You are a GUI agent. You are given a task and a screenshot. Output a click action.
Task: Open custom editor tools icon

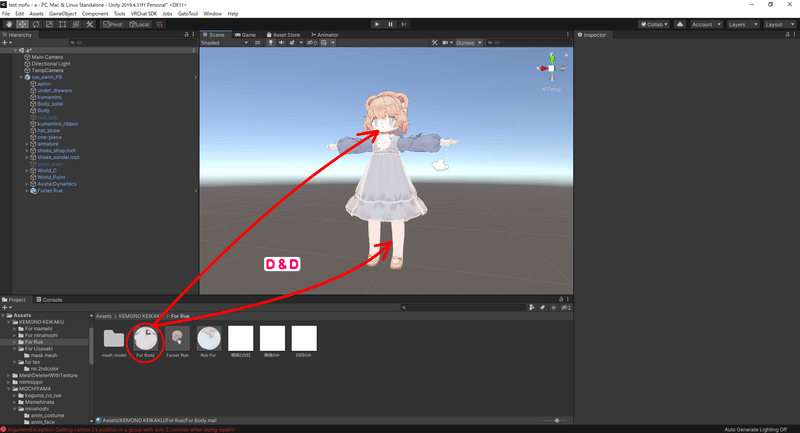pyautogui.click(x=89, y=24)
